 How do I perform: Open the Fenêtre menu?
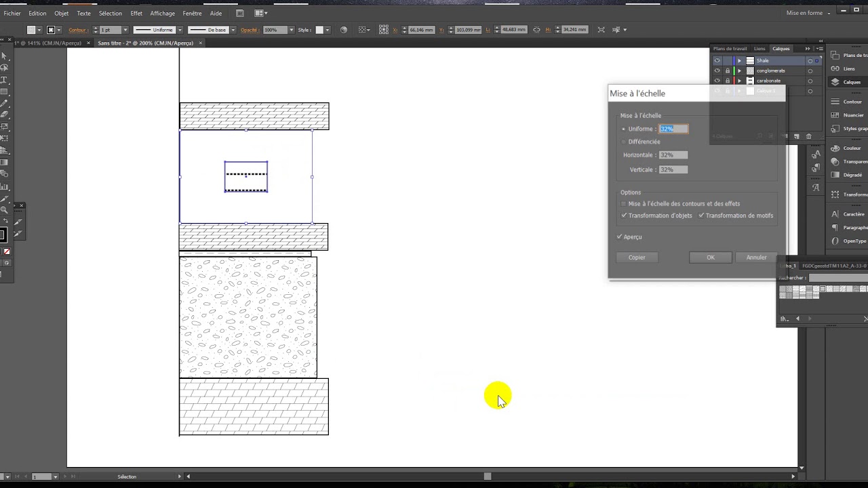click(x=192, y=13)
